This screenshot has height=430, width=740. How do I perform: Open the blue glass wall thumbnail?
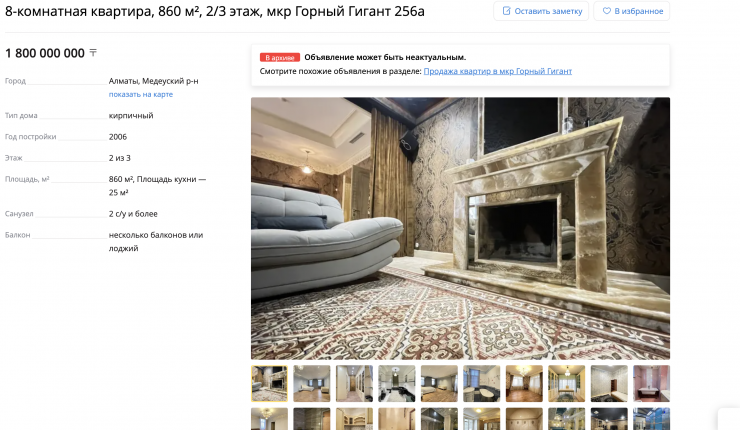(x=651, y=419)
